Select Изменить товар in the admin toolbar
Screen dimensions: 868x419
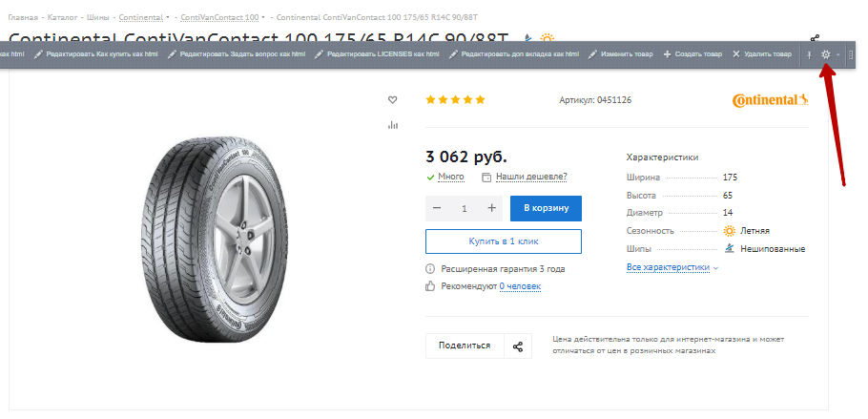click(621, 54)
